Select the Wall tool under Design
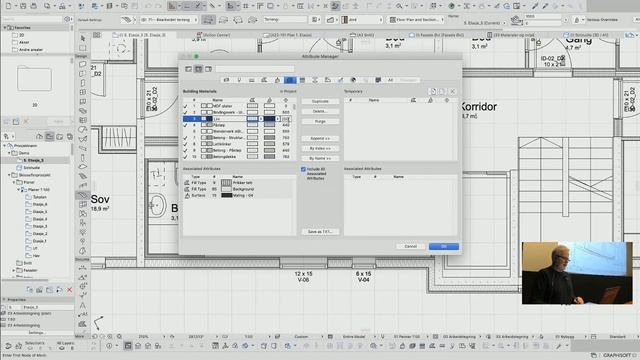 tap(83, 64)
